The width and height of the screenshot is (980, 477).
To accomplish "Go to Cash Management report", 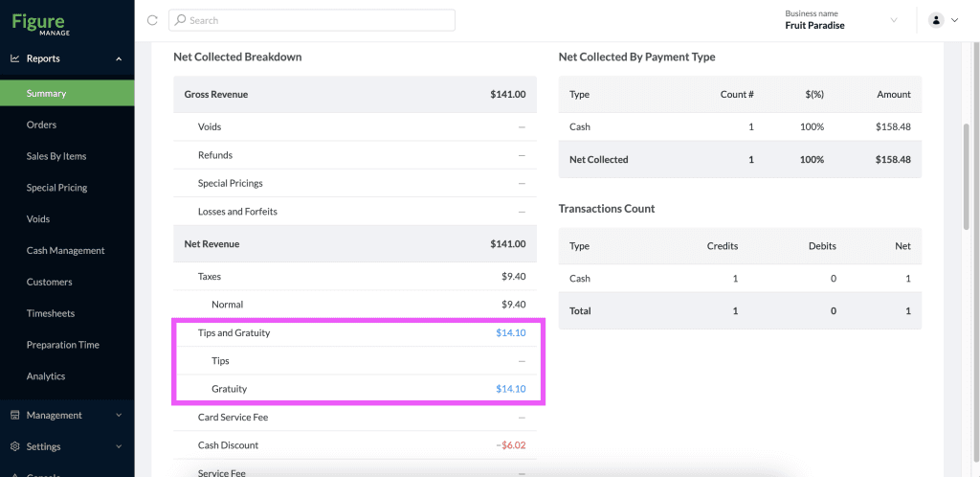I will [66, 250].
